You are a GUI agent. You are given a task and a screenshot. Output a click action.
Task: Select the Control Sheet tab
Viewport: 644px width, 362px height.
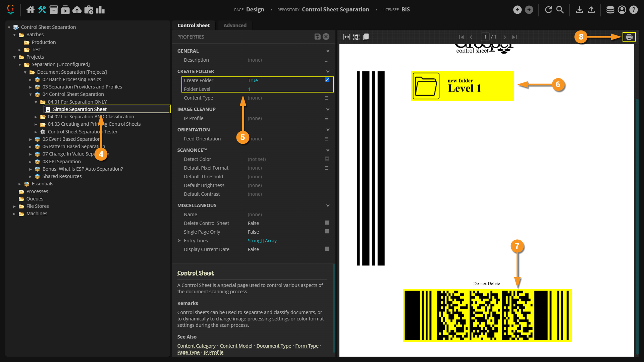pos(194,25)
